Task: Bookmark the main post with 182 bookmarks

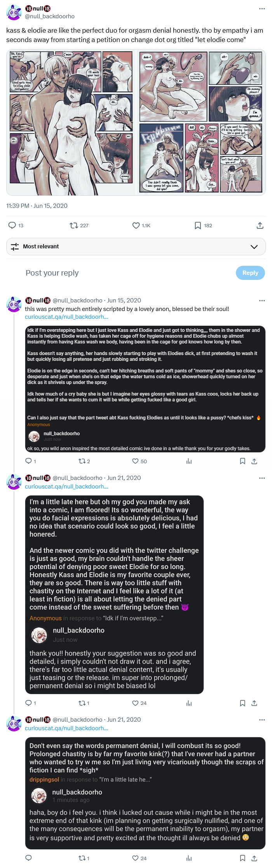Action: tap(198, 225)
